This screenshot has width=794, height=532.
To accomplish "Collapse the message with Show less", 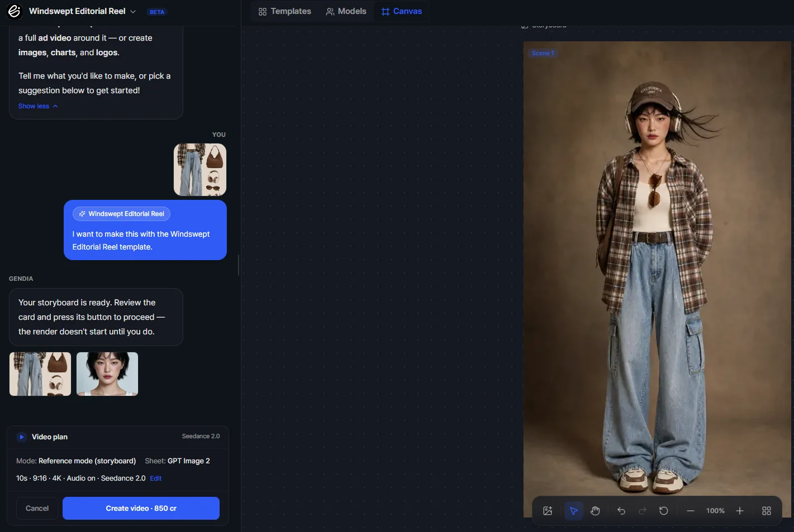I will pyautogui.click(x=38, y=106).
